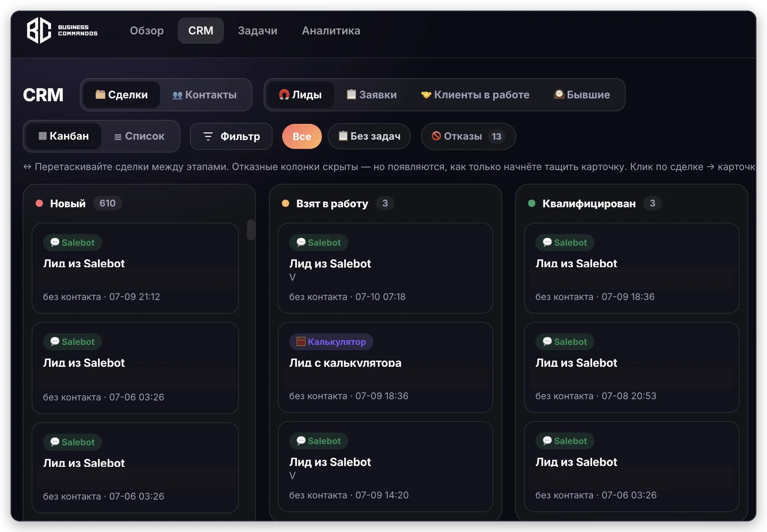Open Взят в работу lead dated 07-10 07:18
Screen dimensions: 767x532
point(385,268)
